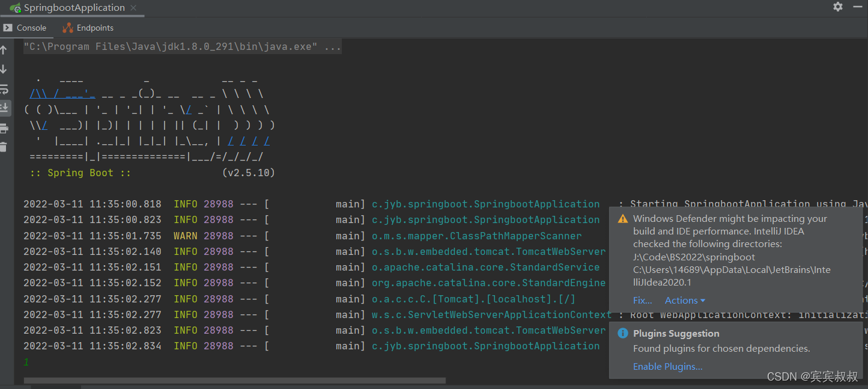Click the warning icon in Windows Defender notification

click(x=622, y=219)
